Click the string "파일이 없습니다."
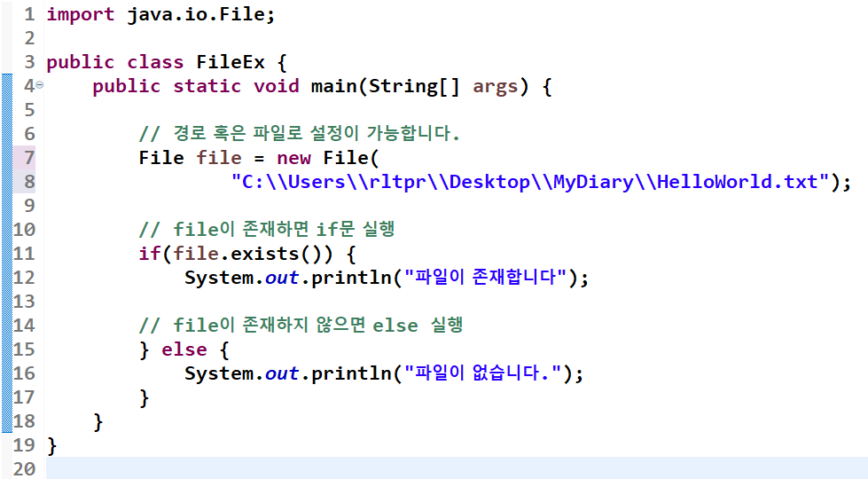 pyautogui.click(x=482, y=373)
